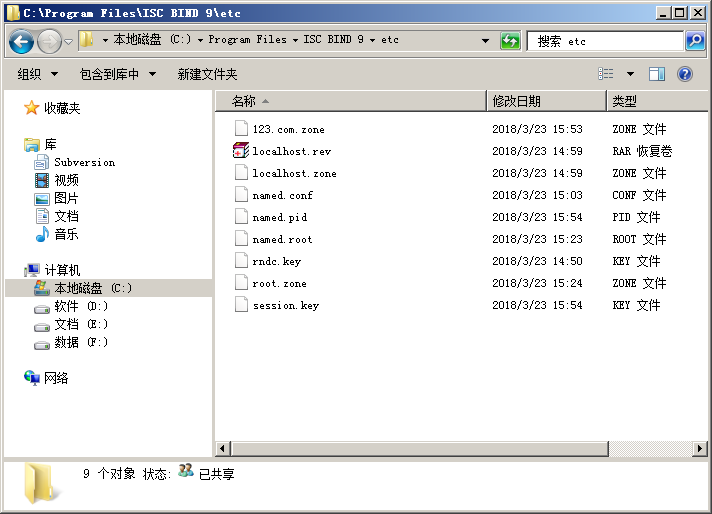Image resolution: width=712 pixels, height=514 pixels.
Task: Select the rndc.key file icon
Action: [241, 261]
